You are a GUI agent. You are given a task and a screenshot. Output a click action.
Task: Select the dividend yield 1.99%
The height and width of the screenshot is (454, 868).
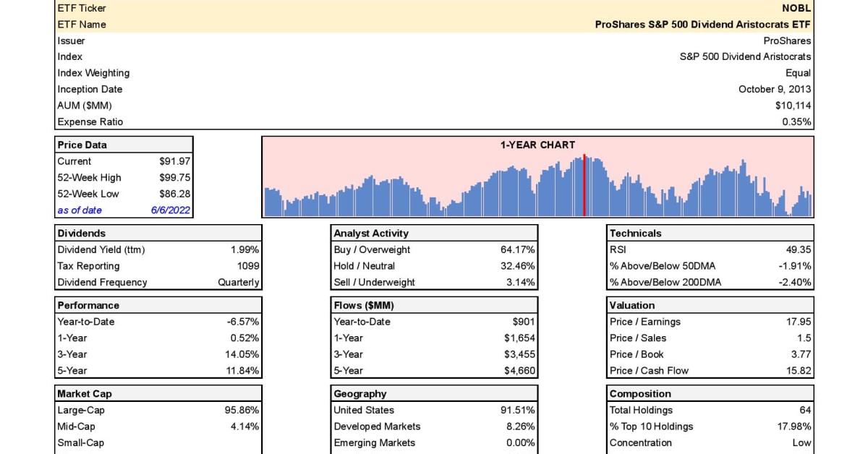(244, 249)
